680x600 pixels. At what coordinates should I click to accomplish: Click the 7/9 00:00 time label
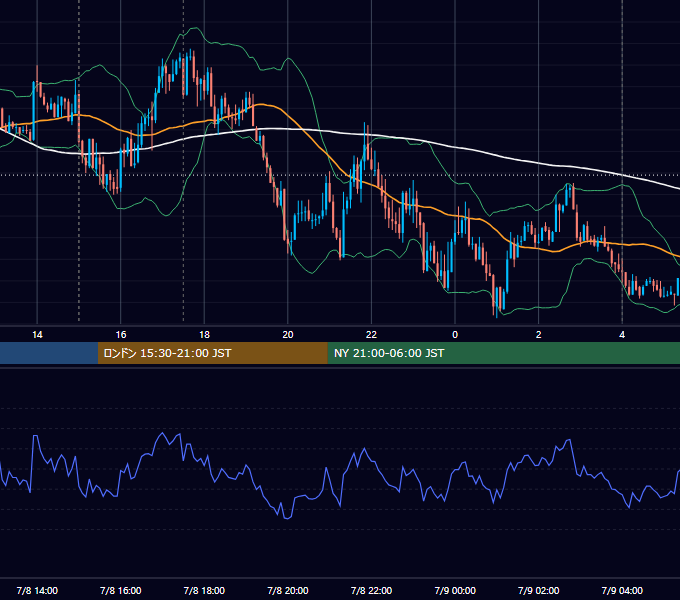455,590
